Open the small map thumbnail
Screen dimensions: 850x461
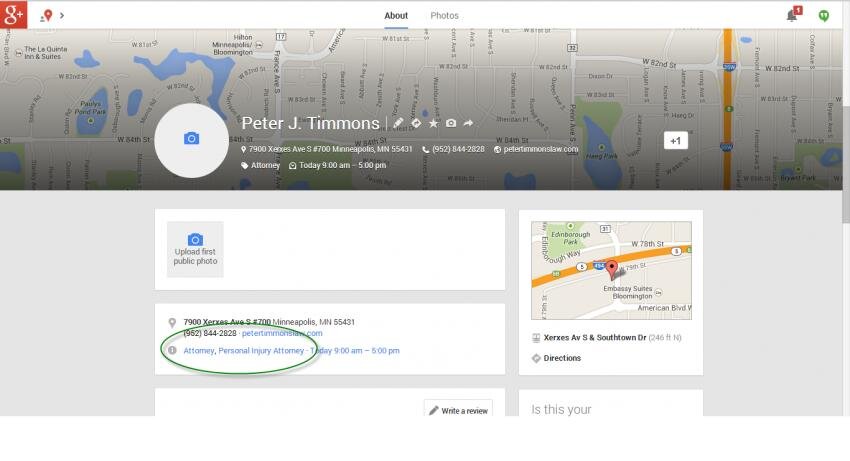(x=611, y=270)
